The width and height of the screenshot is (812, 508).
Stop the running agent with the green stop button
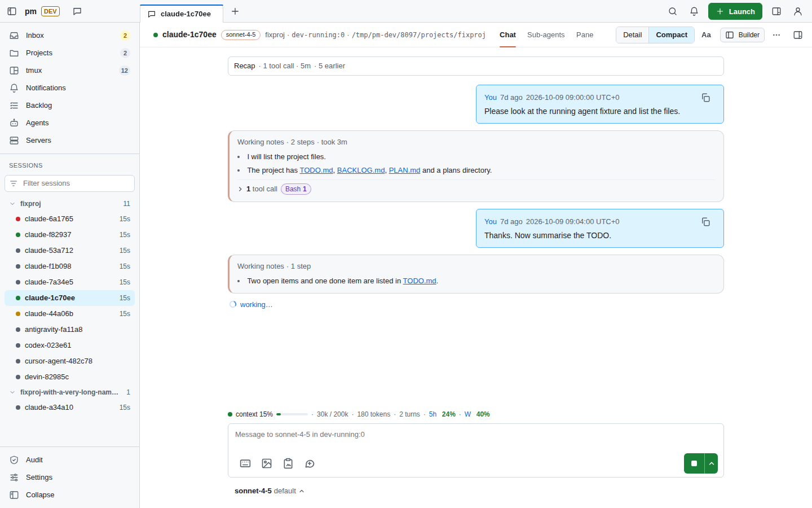694,463
